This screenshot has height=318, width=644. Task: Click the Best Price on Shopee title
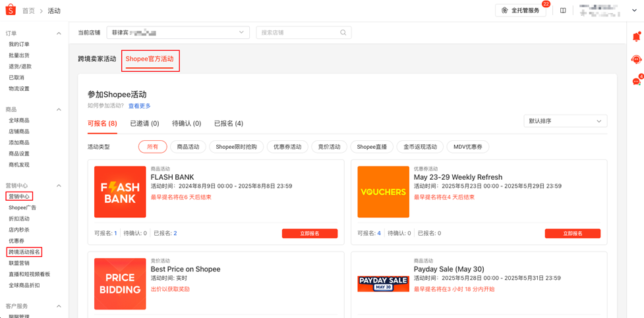point(186,269)
